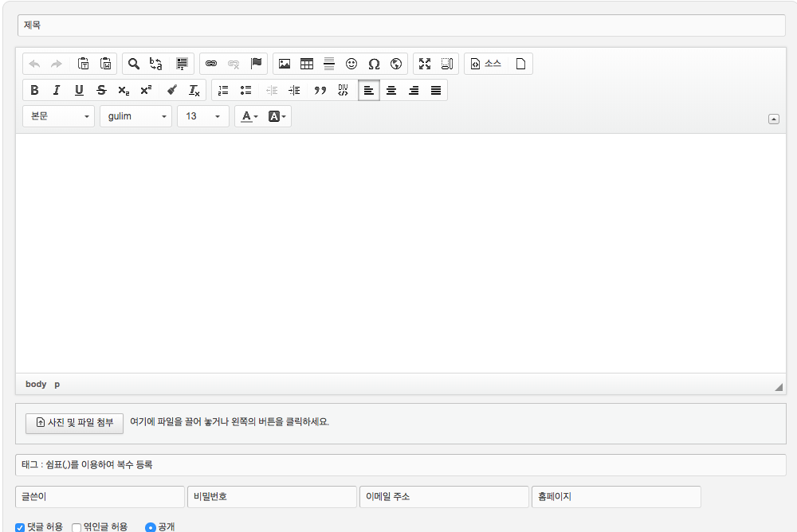The height and width of the screenshot is (532, 797).
Task: Open the gulim font dropdown
Action: click(136, 116)
